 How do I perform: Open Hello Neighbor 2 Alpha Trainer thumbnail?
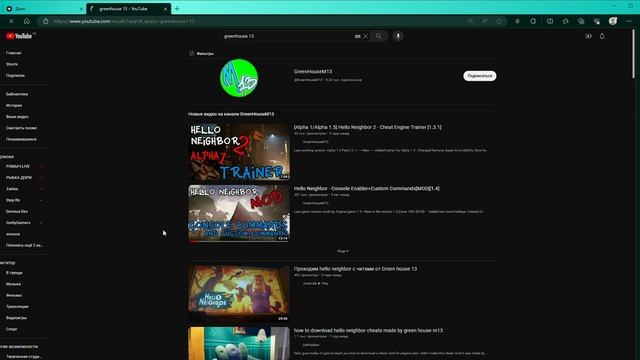point(239,152)
